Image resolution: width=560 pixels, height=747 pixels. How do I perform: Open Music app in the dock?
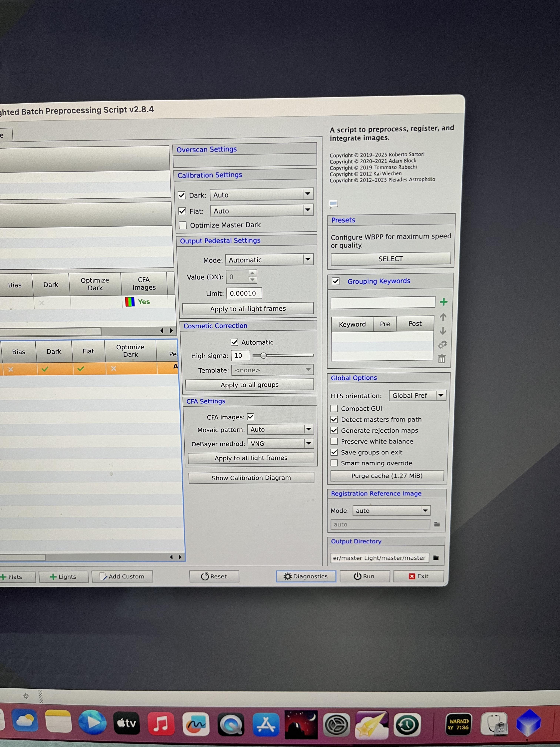[x=161, y=724]
